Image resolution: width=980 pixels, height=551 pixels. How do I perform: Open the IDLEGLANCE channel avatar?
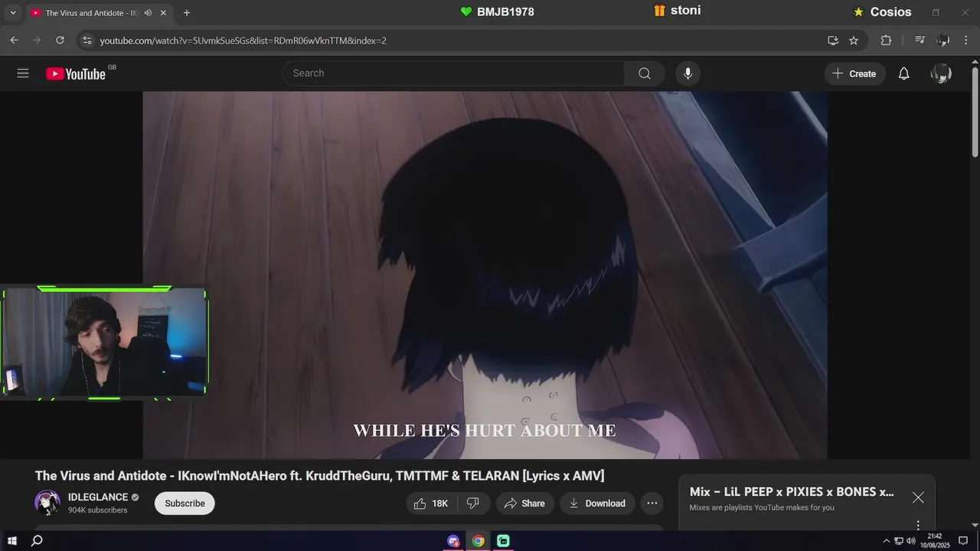point(47,503)
